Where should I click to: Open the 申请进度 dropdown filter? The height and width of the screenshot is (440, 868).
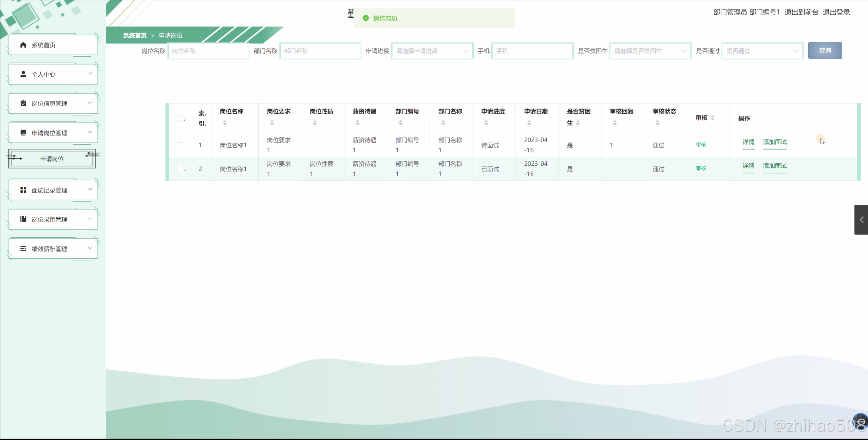(432, 51)
